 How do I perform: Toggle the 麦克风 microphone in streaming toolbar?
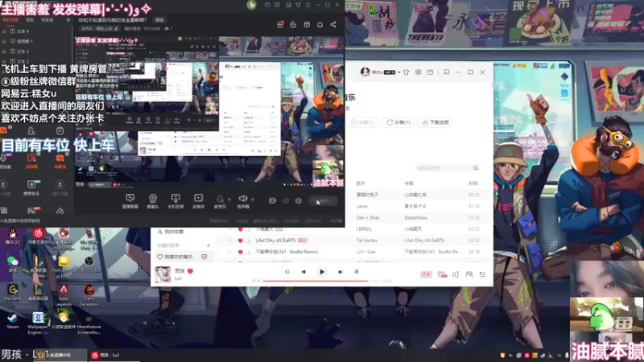click(220, 201)
